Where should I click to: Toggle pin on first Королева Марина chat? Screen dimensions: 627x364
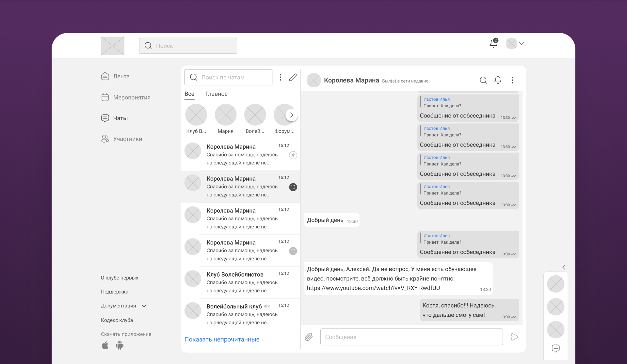point(293,155)
